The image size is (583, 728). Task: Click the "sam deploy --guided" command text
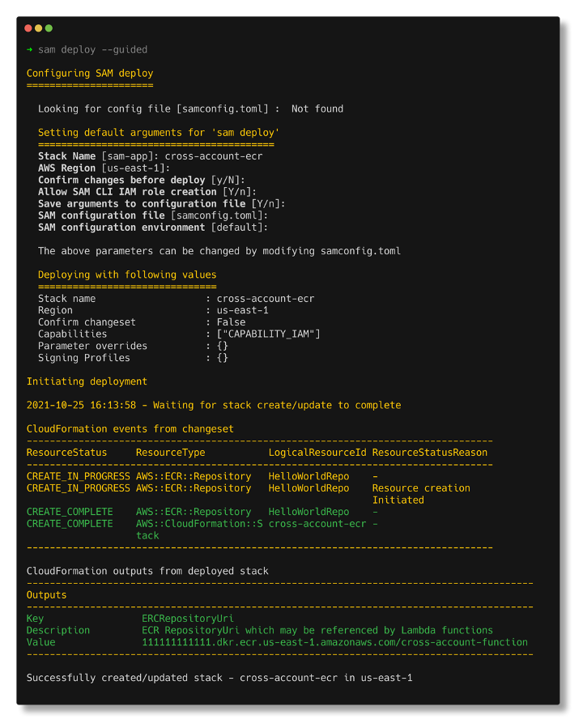point(93,49)
